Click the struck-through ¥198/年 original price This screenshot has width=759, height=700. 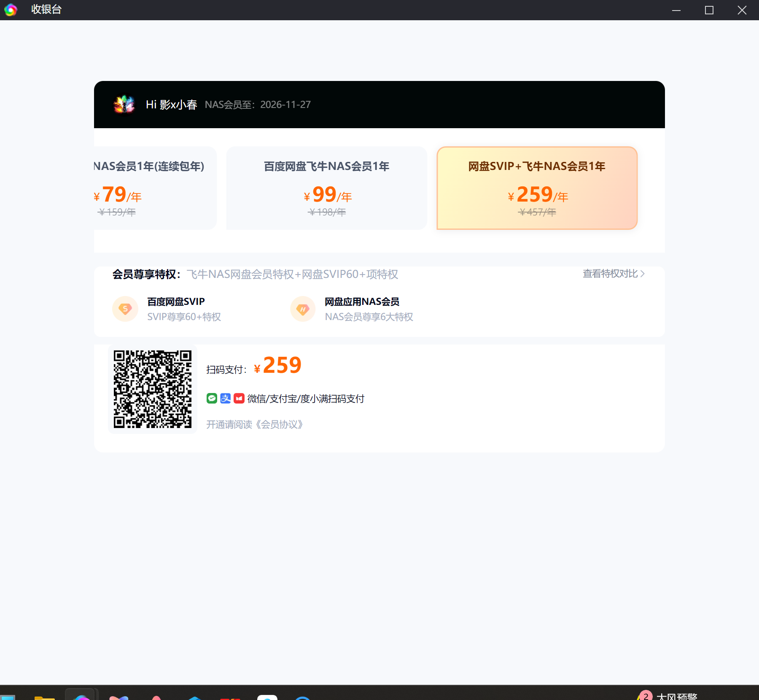coord(327,212)
